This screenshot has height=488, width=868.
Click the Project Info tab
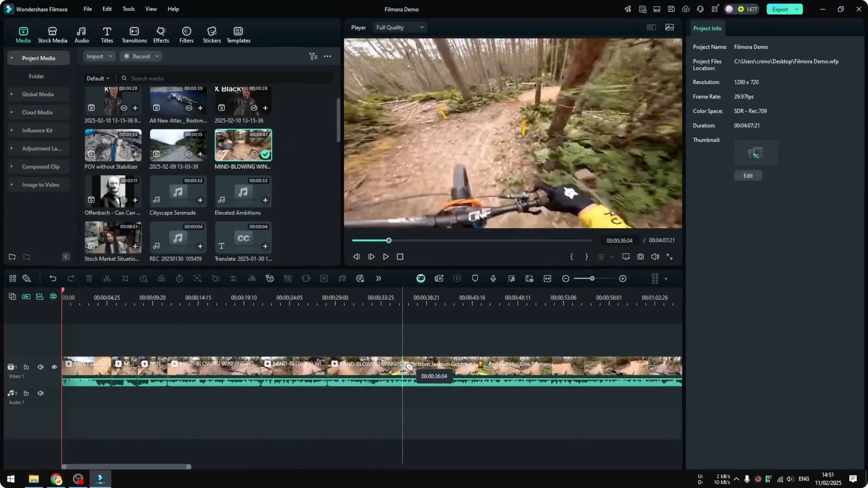point(708,28)
